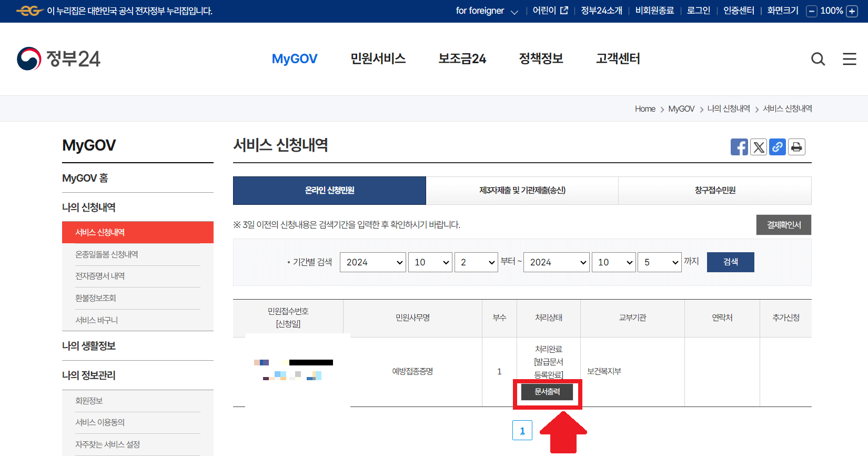Select the 온라인 신청민원 tab

pos(329,191)
